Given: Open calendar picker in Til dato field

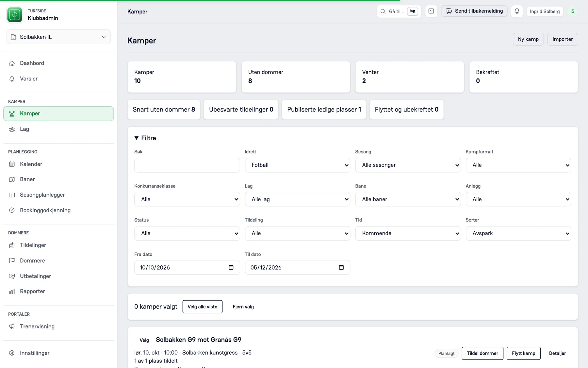Looking at the screenshot, I should tap(341, 267).
